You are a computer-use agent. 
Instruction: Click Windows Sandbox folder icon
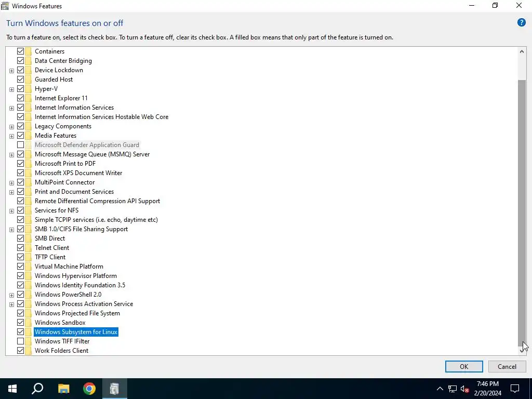click(28, 322)
